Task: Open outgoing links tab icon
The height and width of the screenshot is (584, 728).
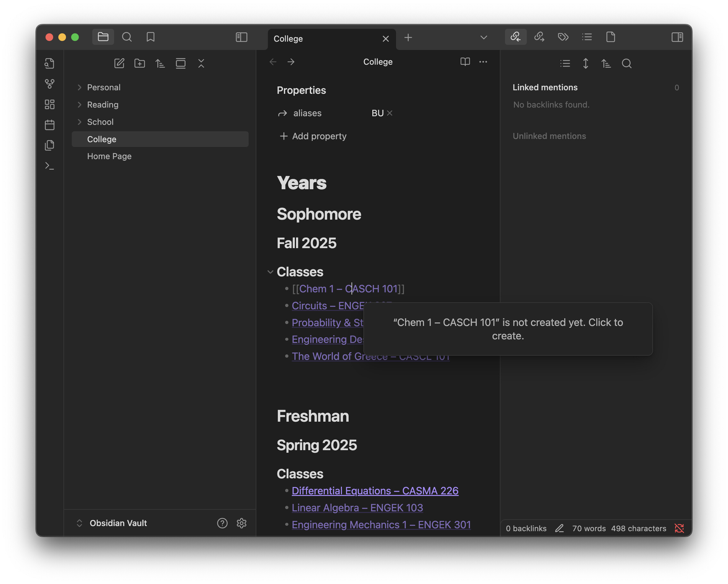Action: [x=539, y=37]
